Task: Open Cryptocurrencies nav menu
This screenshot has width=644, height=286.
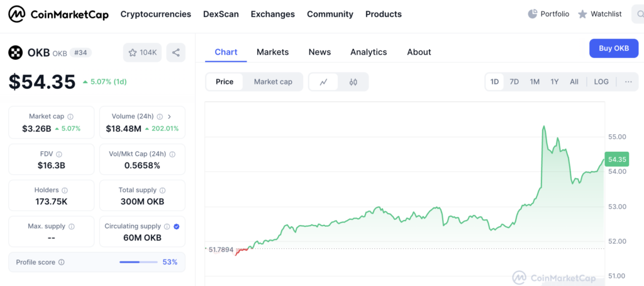Action: point(156,14)
